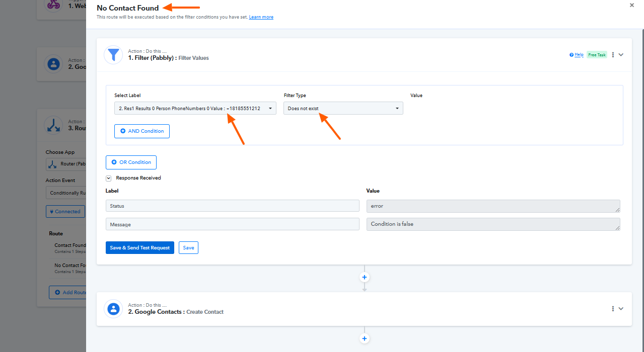Open the Create Contact three-dot menu
The width and height of the screenshot is (644, 352).
(x=613, y=309)
